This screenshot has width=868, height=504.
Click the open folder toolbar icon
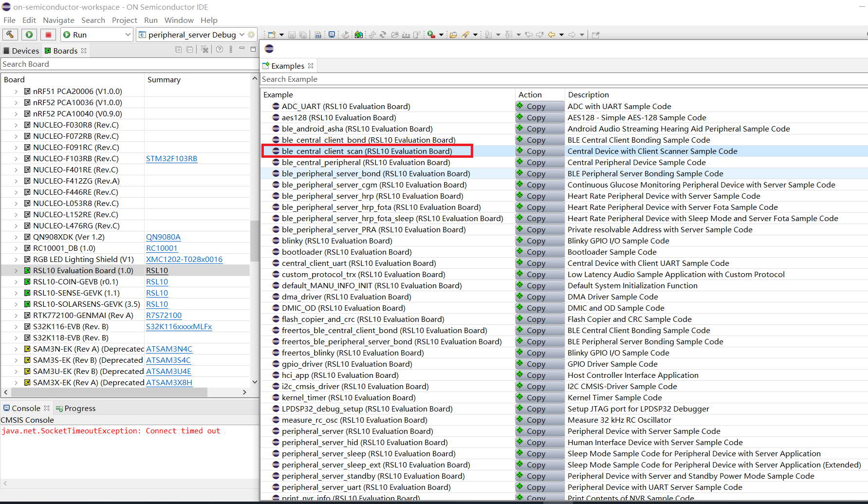[x=453, y=35]
